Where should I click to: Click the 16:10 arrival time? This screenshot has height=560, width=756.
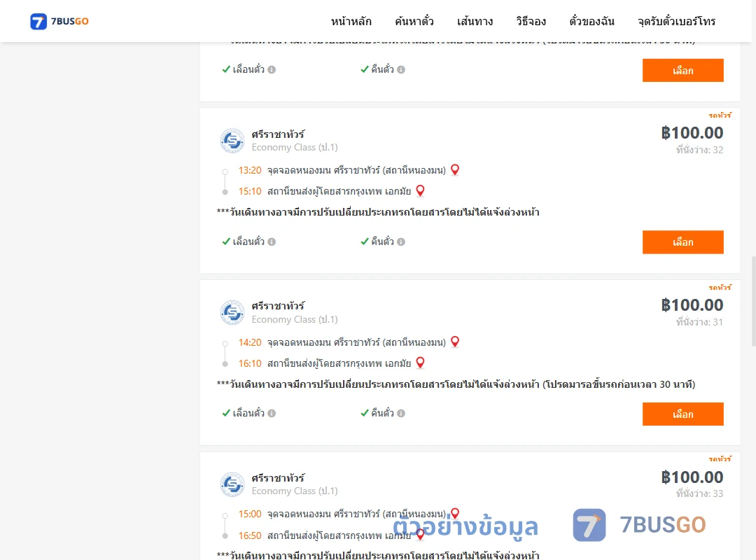click(250, 364)
